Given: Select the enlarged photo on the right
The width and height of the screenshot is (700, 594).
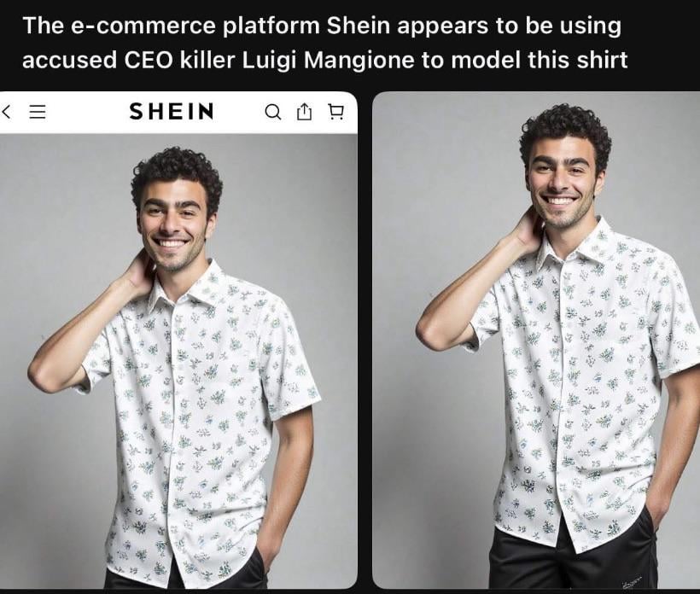Looking at the screenshot, I should point(536,340).
